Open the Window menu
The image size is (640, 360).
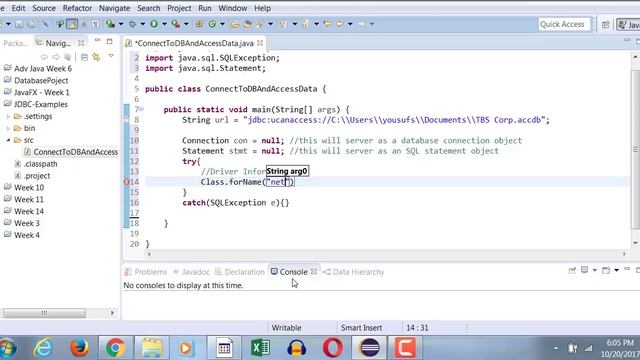(x=233, y=8)
